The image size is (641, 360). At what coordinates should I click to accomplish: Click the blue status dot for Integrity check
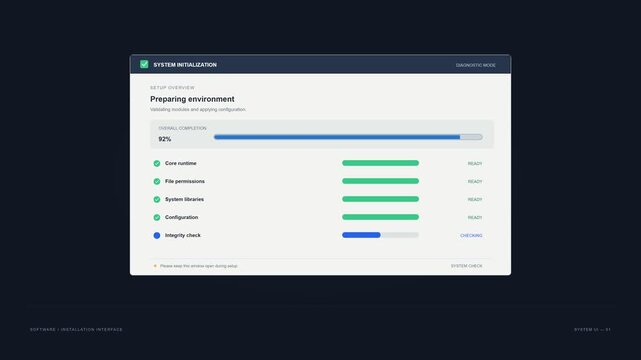pyautogui.click(x=157, y=235)
